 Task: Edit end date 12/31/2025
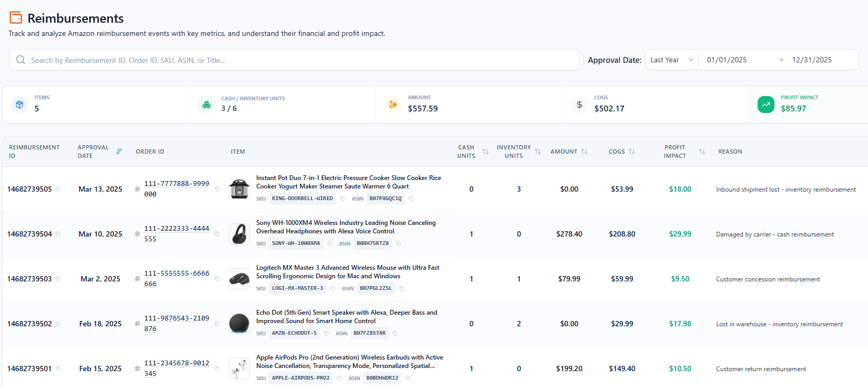click(811, 60)
